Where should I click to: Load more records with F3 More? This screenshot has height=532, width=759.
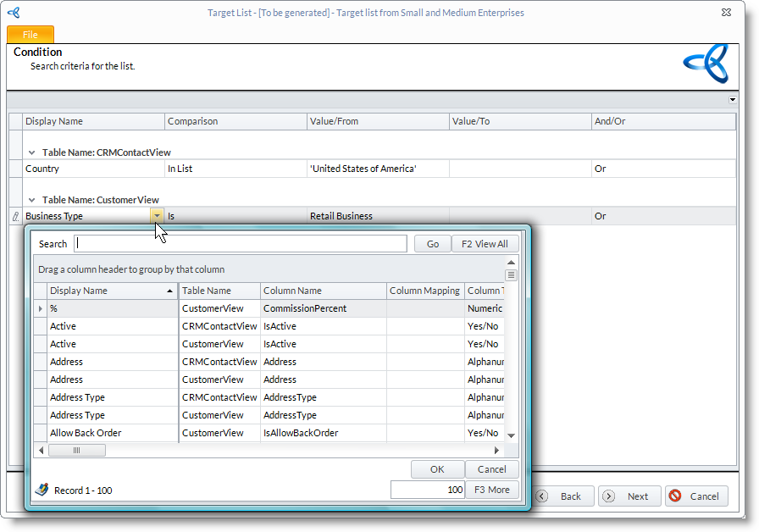tap(491, 490)
